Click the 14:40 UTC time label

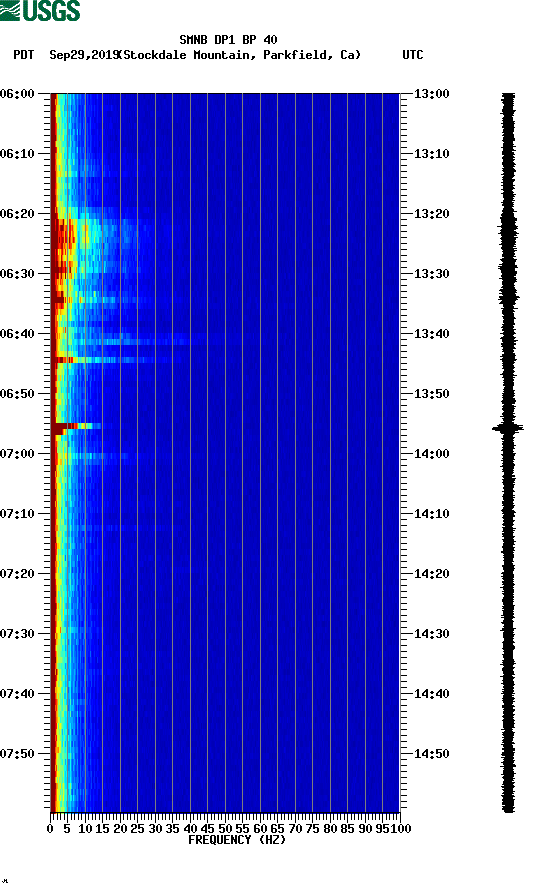(431, 693)
